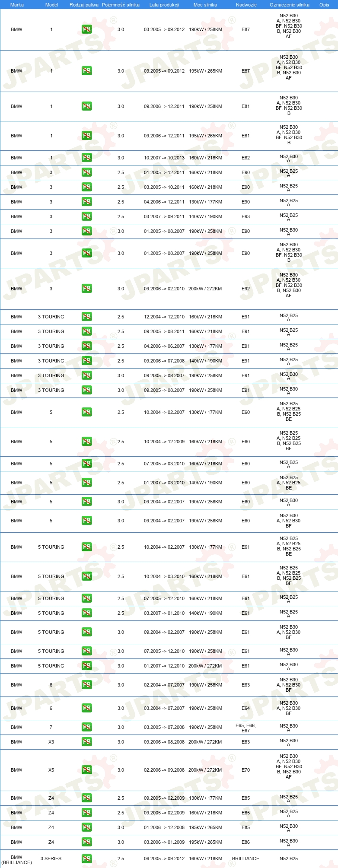
Task: Click the Pojemność silnika column header
Action: 121,5
